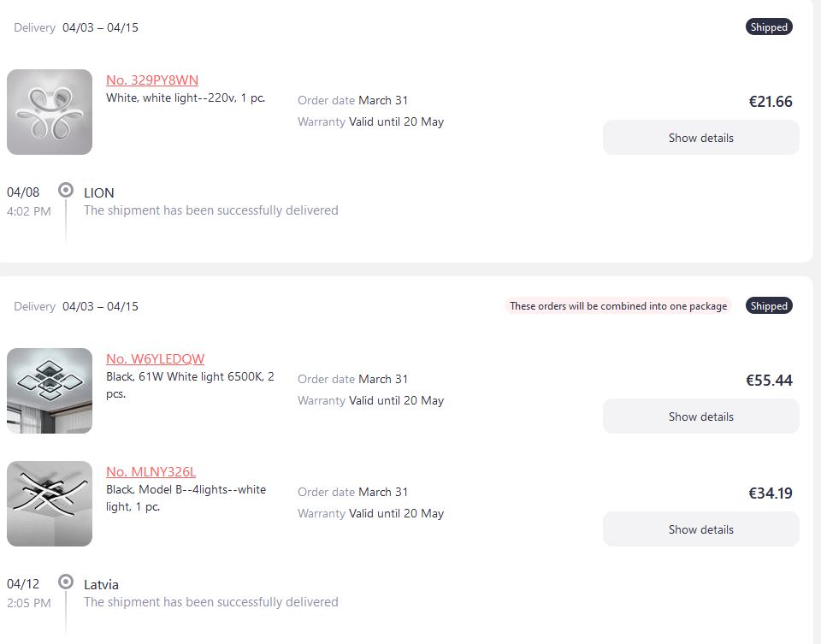
Task: Open order link No. 329PY8WN
Action: pos(152,80)
